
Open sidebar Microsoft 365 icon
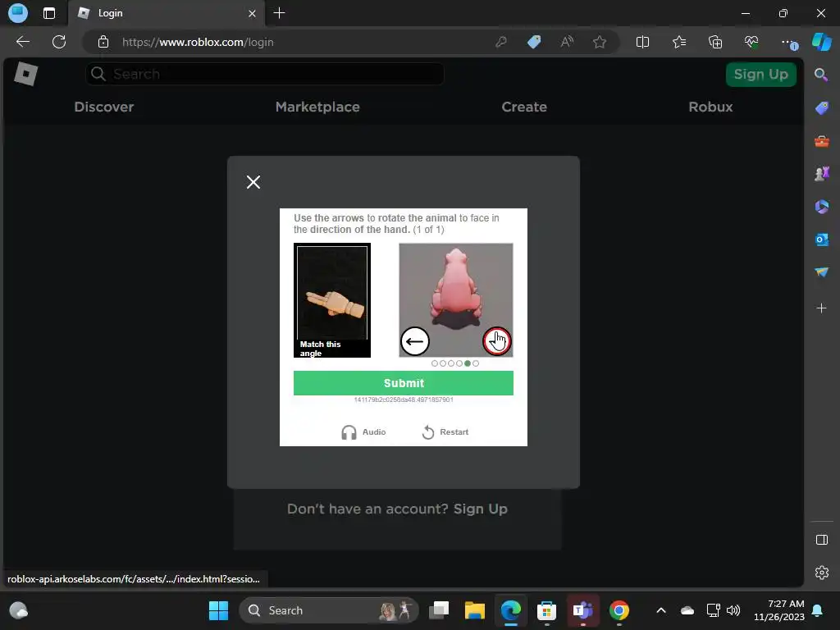coord(821,206)
